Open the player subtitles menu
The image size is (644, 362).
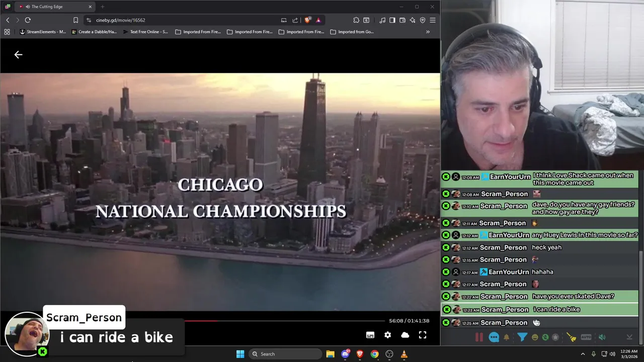coord(370,335)
